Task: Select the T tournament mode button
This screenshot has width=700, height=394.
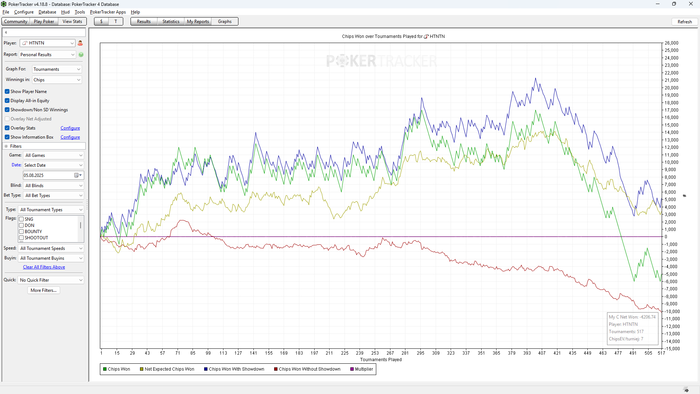Action: tap(116, 21)
